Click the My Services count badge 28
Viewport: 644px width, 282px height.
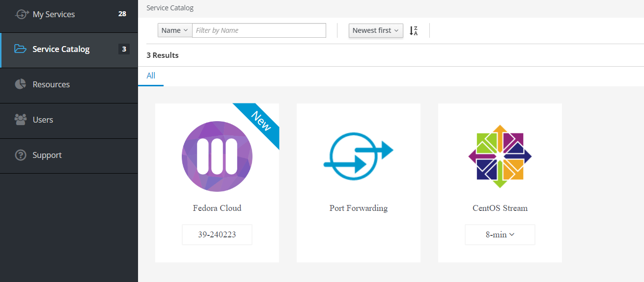[122, 14]
